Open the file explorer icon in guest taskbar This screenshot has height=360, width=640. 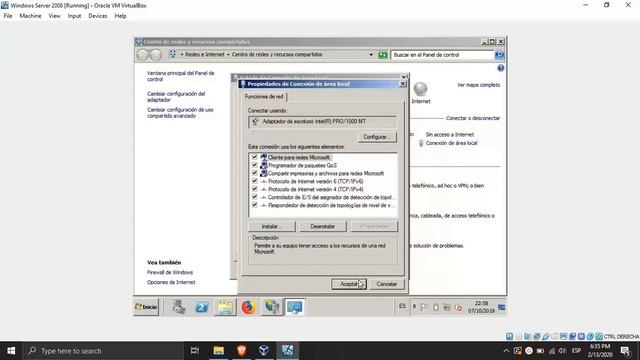point(225,307)
